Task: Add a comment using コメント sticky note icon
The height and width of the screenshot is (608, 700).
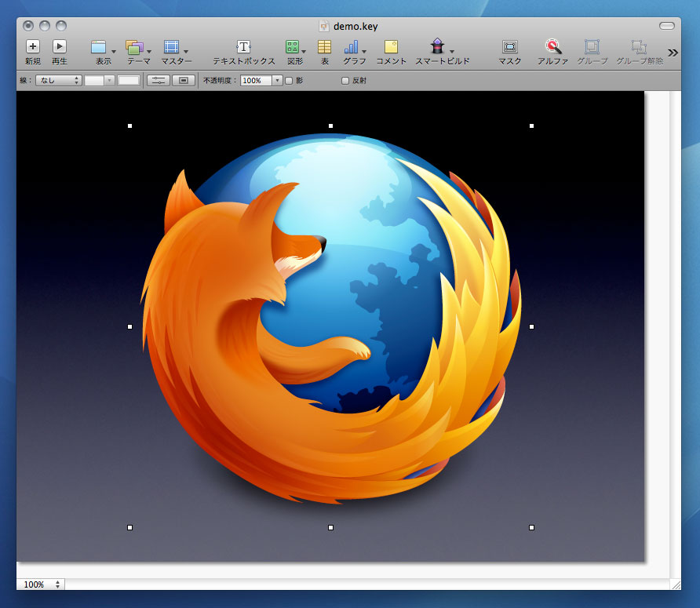Action: pyautogui.click(x=391, y=47)
